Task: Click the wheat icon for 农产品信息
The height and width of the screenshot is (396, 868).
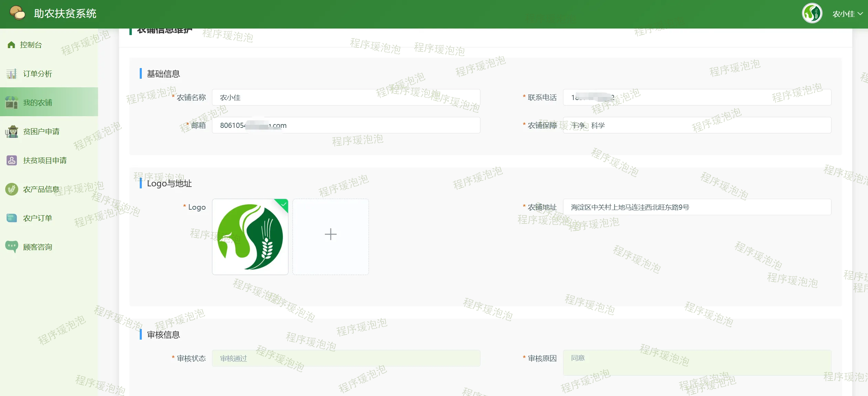Action: [x=12, y=189]
